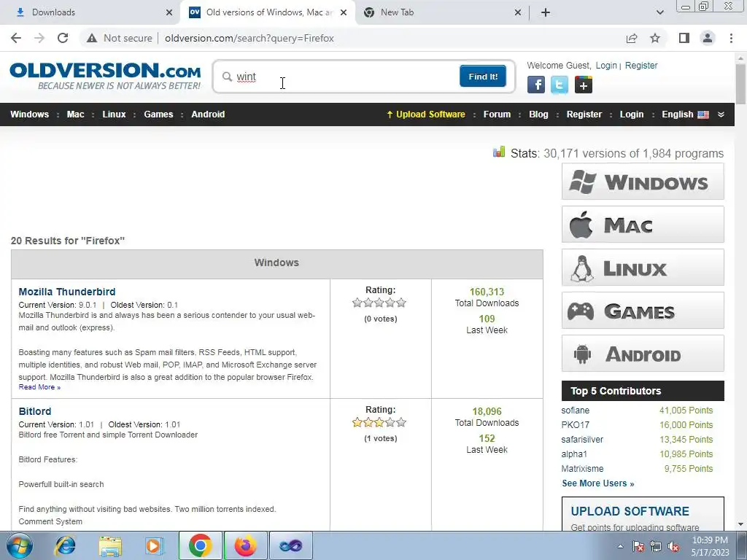Click the Google Plus icon in header
This screenshot has width=747, height=560.
pos(583,85)
